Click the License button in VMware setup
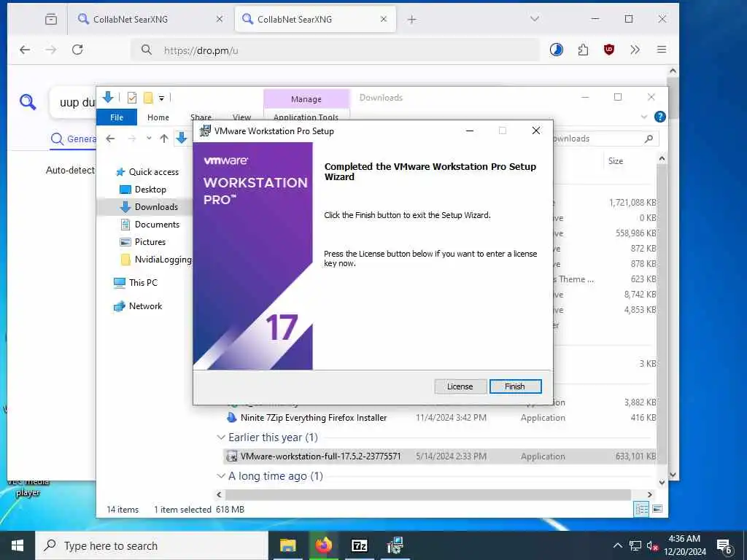The height and width of the screenshot is (560, 747). 460,386
